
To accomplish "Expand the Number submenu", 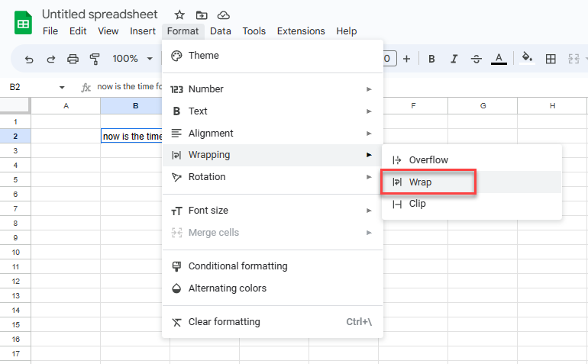I will point(273,89).
